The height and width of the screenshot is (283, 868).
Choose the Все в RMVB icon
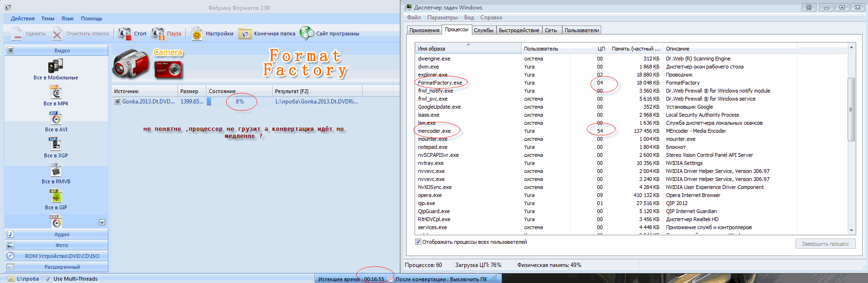point(55,170)
